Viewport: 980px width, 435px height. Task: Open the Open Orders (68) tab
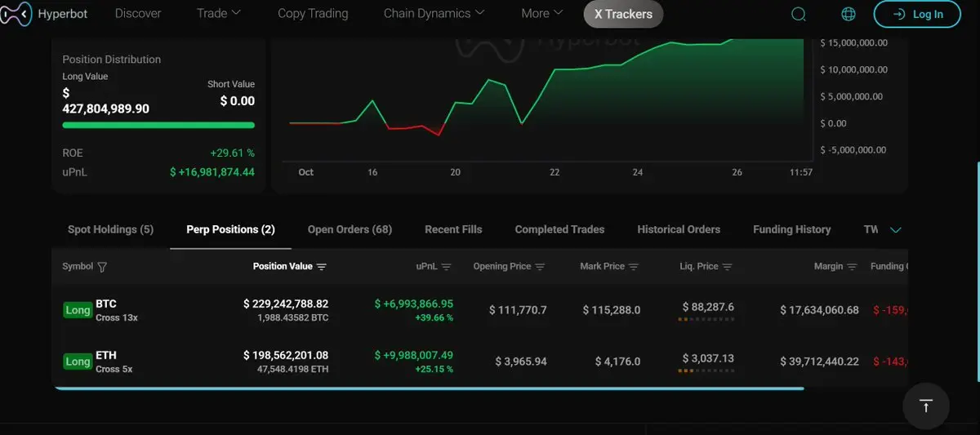(x=350, y=229)
